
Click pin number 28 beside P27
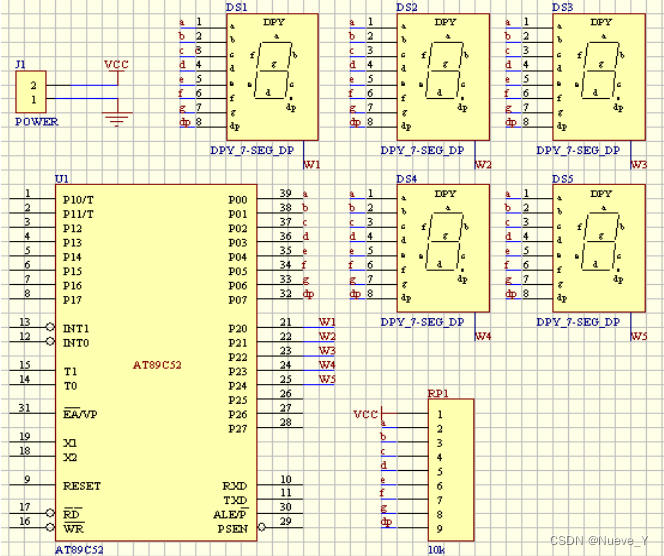point(285,422)
